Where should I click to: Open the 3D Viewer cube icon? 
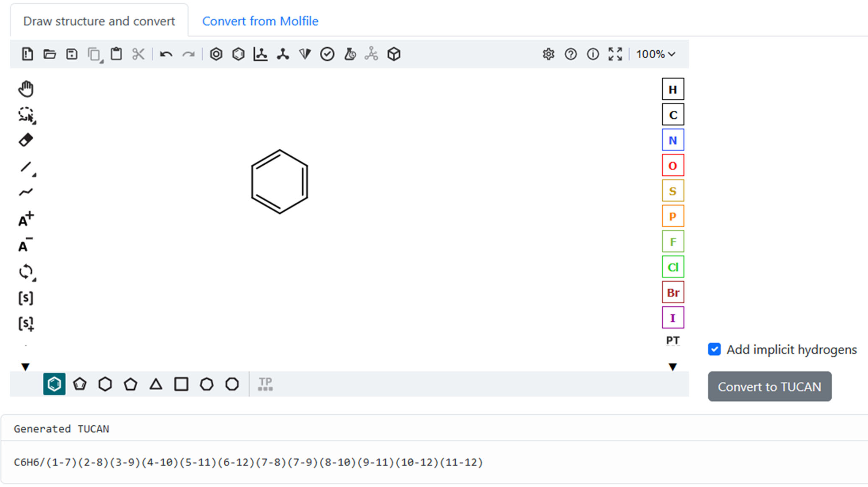coord(394,54)
